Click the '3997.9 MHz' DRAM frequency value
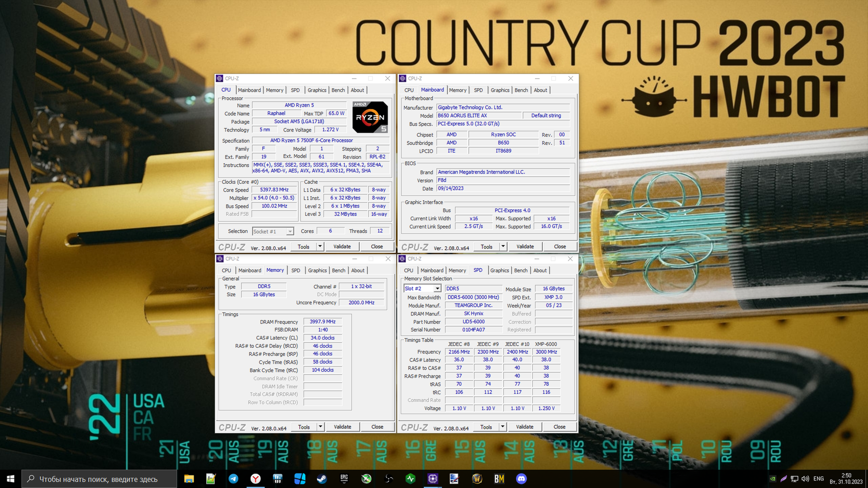 coord(323,322)
